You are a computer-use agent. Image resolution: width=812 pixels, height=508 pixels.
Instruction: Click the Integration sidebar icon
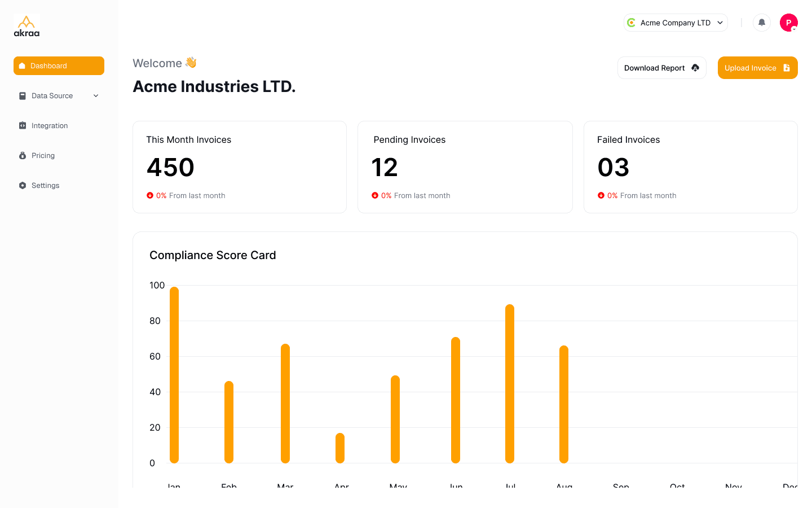point(23,126)
